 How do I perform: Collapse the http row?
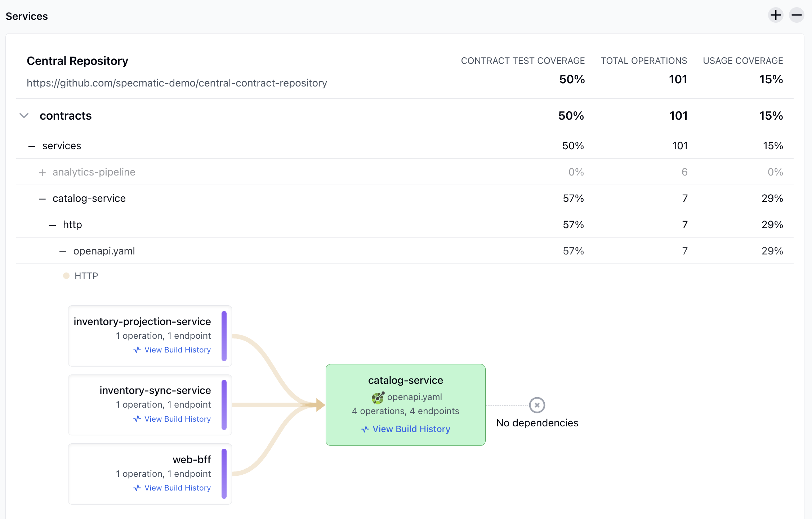coord(52,225)
